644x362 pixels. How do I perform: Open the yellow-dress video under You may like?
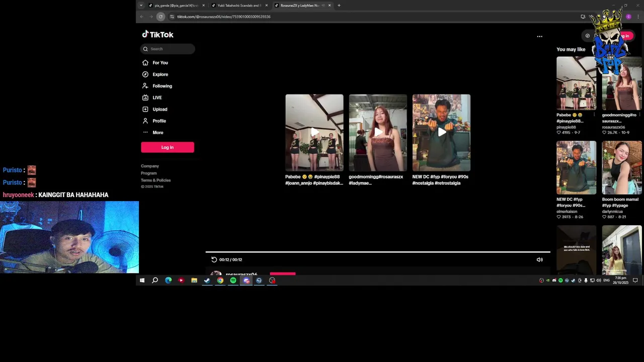click(622, 249)
